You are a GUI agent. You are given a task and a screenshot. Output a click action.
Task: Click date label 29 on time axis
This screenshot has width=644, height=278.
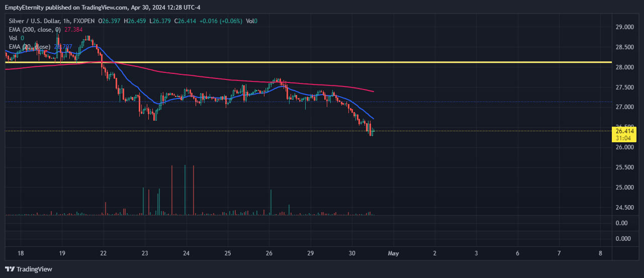point(310,253)
